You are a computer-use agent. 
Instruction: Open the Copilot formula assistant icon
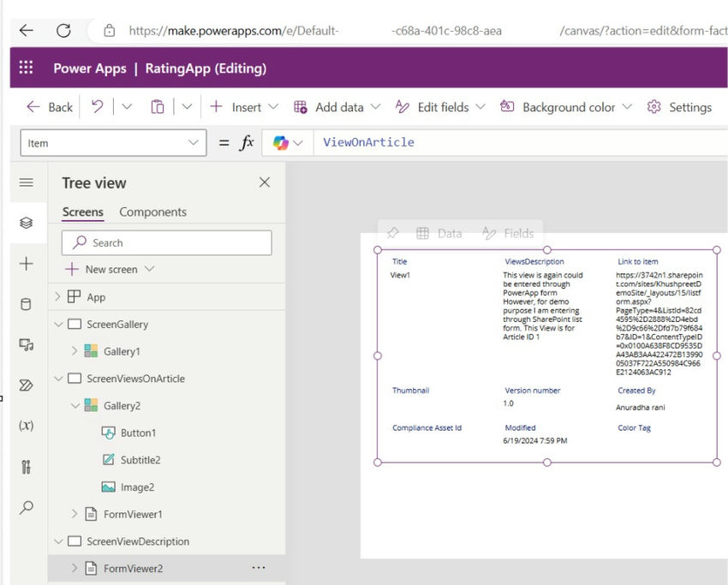click(x=281, y=143)
